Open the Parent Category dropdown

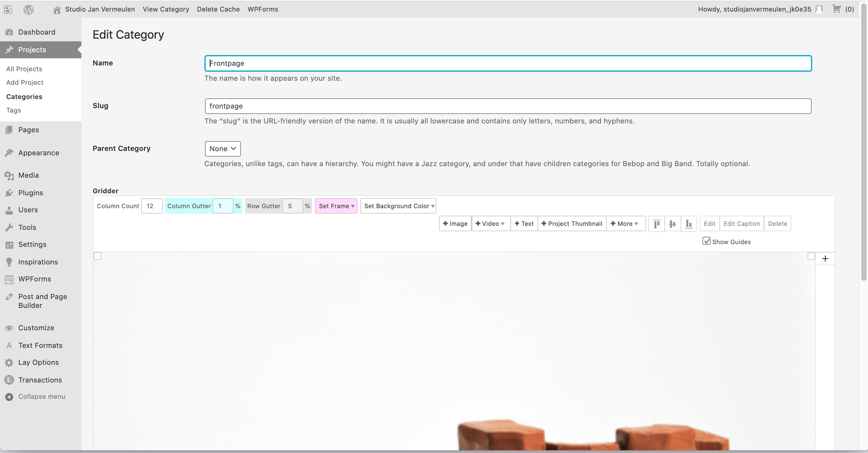[223, 149]
